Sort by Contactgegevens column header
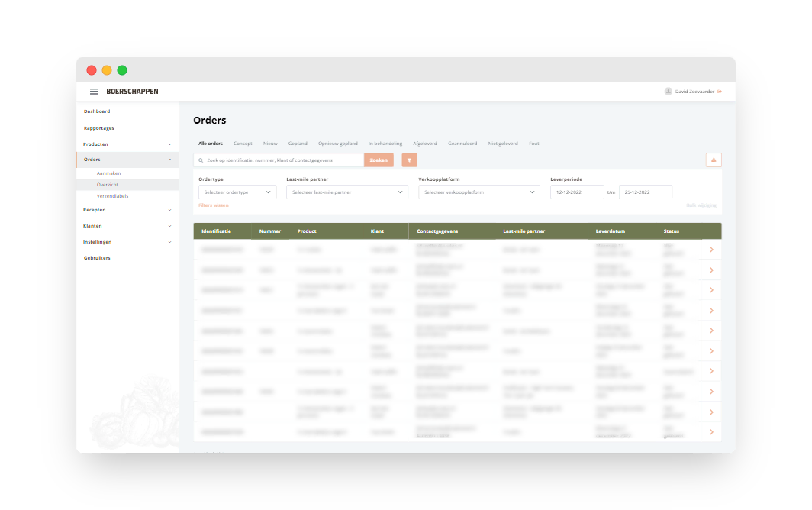 437,231
